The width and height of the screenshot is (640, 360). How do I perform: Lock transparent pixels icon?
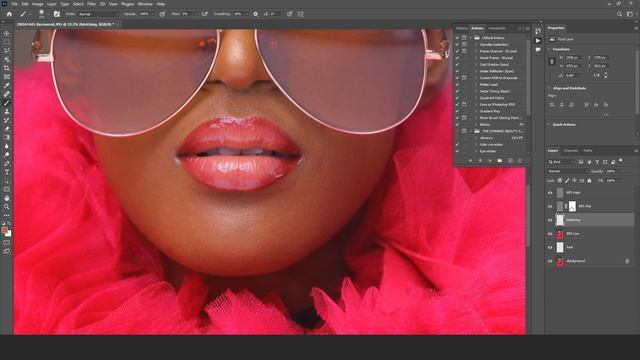(x=560, y=180)
